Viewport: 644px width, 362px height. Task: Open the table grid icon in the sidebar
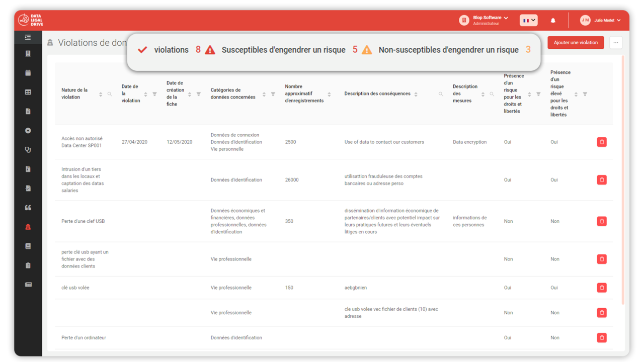point(28,92)
